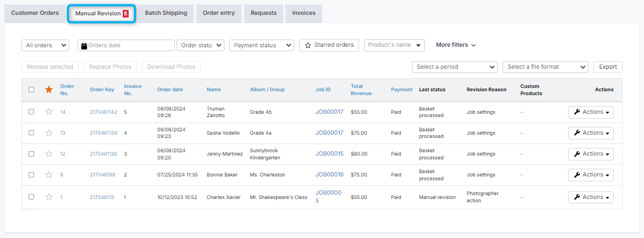Tick checkbox for order 14
This screenshot has width=644, height=238.
pos(31,112)
